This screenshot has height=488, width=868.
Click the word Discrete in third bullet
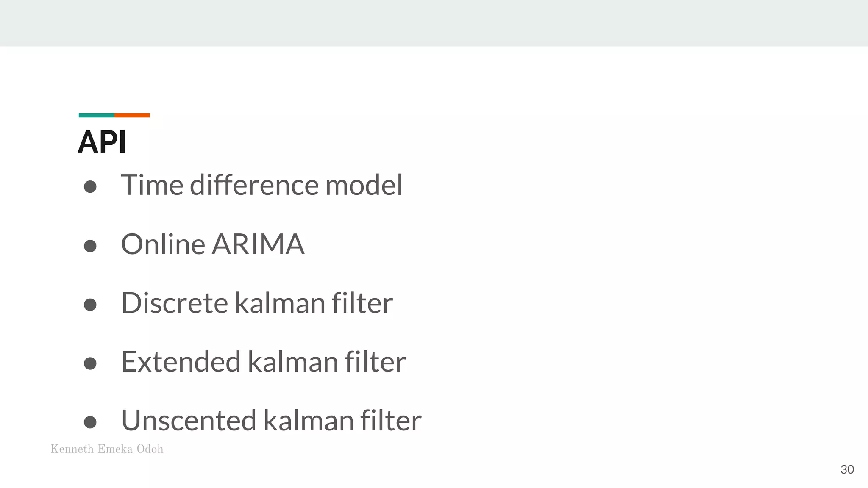[x=175, y=303]
